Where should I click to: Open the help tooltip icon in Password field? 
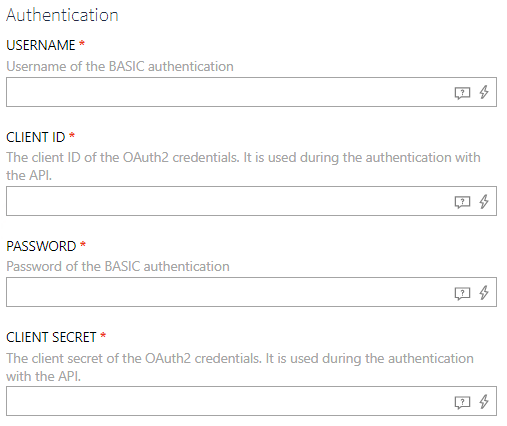(462, 293)
